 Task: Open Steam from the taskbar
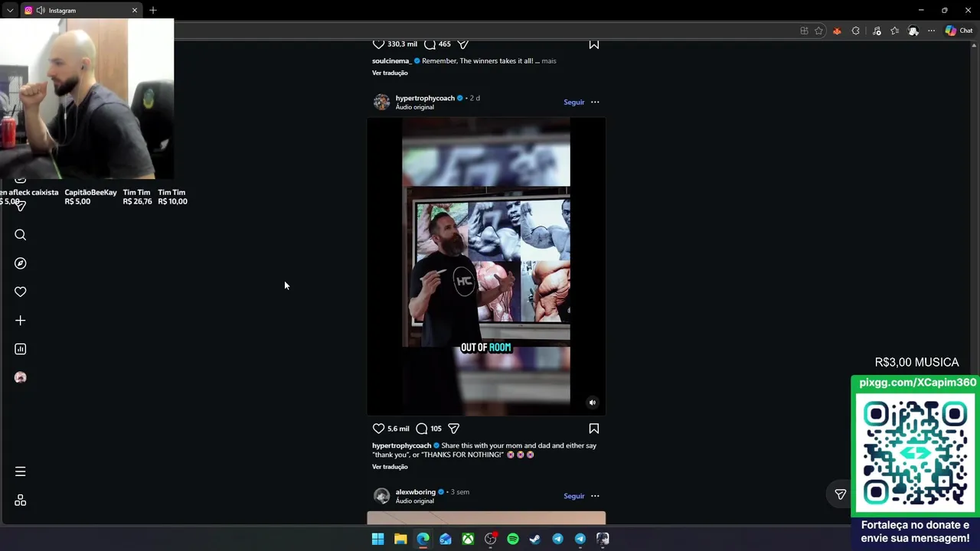click(x=535, y=539)
